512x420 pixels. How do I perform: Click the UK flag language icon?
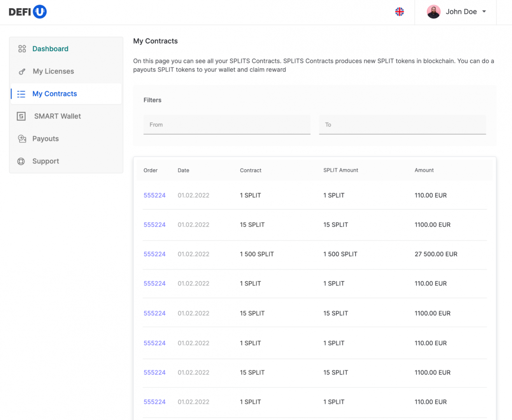tap(399, 12)
